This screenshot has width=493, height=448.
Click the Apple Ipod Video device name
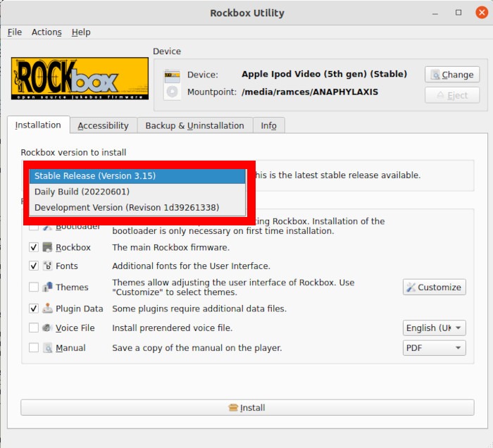(x=324, y=74)
